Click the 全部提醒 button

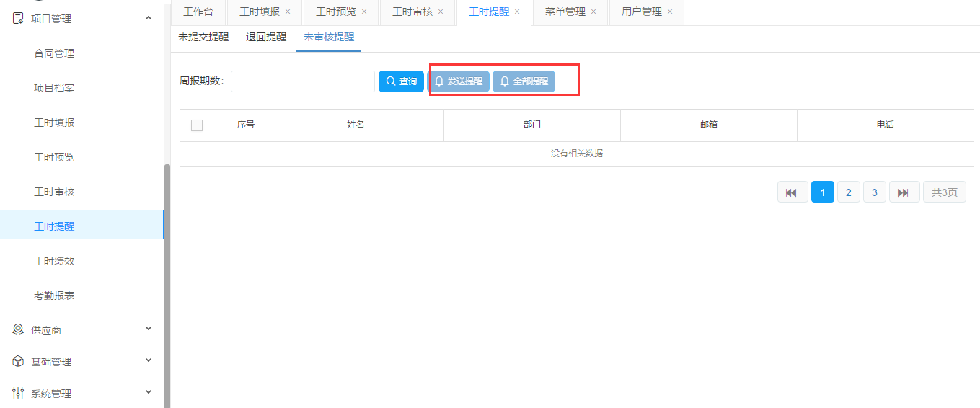coord(524,81)
